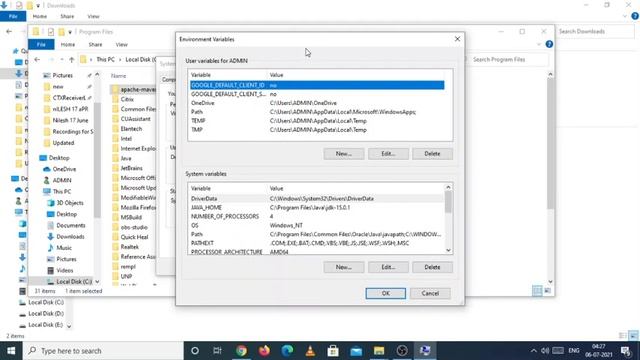
Task: Click Delete under User variables for ADMIN
Action: [x=432, y=154]
